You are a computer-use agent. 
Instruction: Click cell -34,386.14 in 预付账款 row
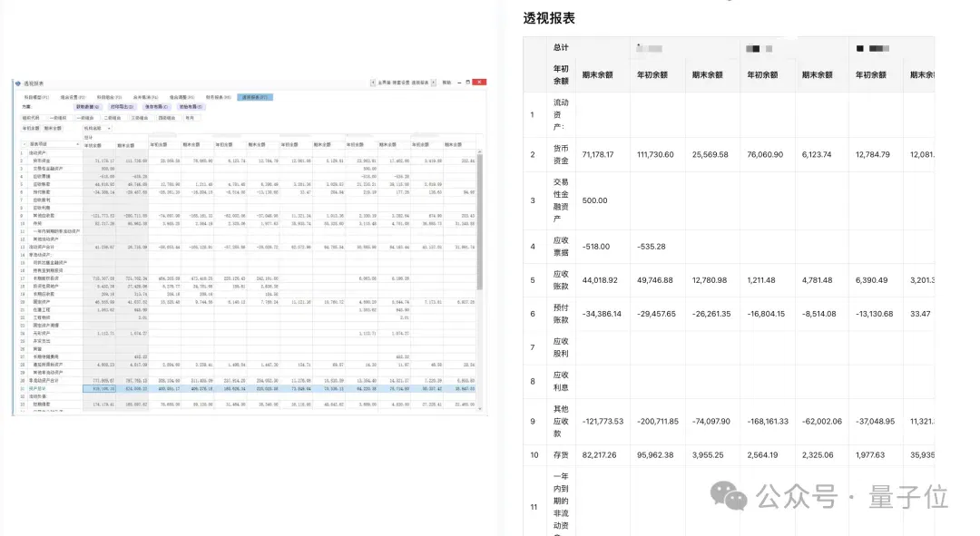(602, 314)
